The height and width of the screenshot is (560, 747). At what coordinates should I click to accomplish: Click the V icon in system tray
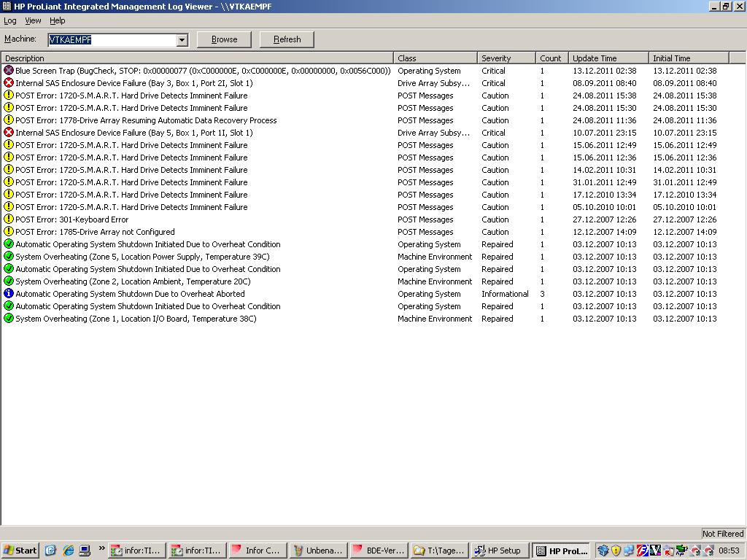[655, 551]
